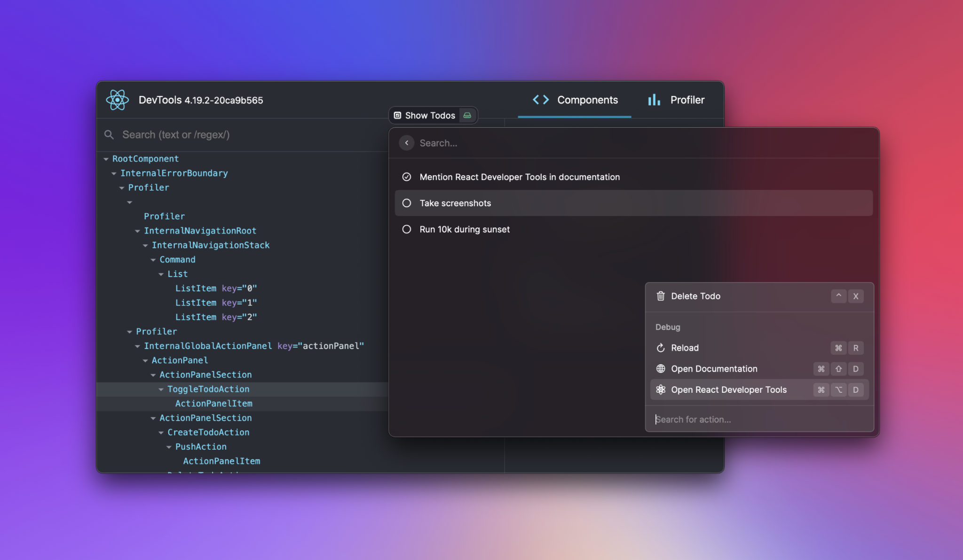This screenshot has width=963, height=560.
Task: Switch to the Components tab
Action: click(575, 100)
